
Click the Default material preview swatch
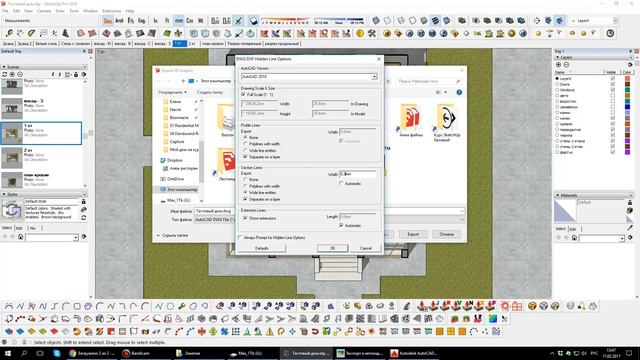coord(565,211)
